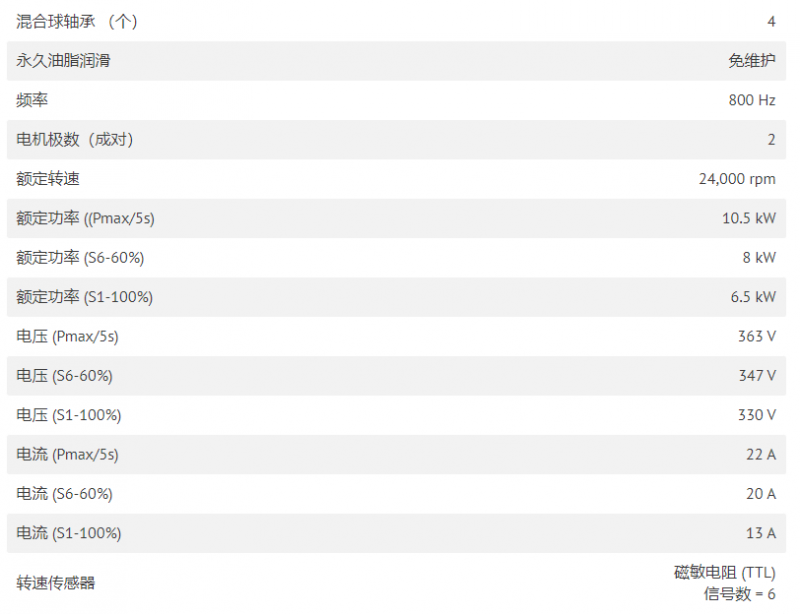Select the 6.5 kW value
The width and height of the screenshot is (800, 614).
pos(753,297)
